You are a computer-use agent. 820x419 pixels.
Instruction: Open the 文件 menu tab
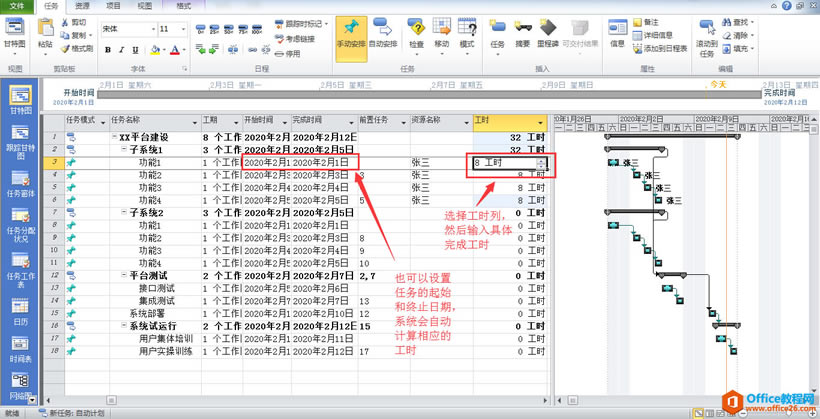coord(18,6)
